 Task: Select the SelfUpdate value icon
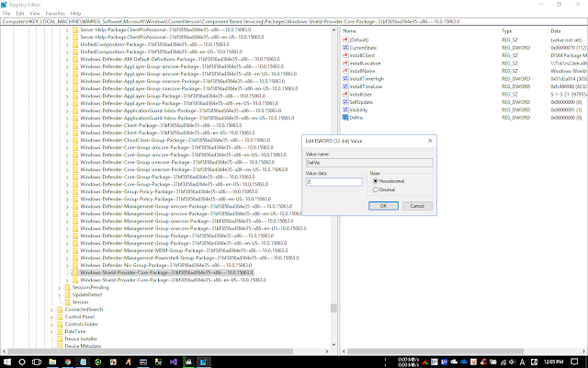point(345,102)
